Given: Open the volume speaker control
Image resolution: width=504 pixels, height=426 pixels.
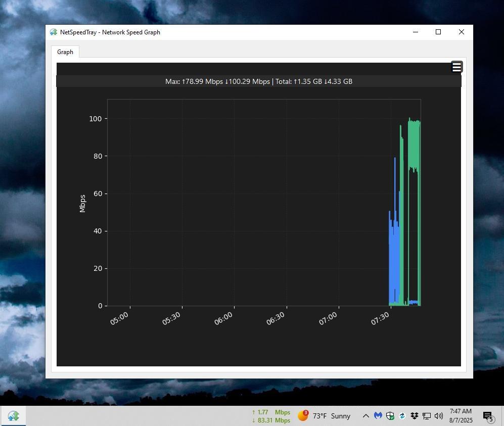Looking at the screenshot, I should [438, 416].
